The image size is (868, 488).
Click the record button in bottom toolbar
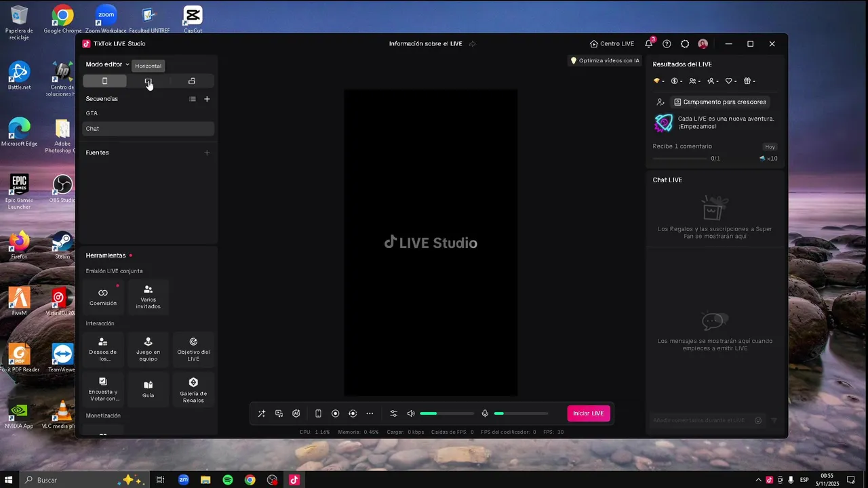tap(335, 413)
